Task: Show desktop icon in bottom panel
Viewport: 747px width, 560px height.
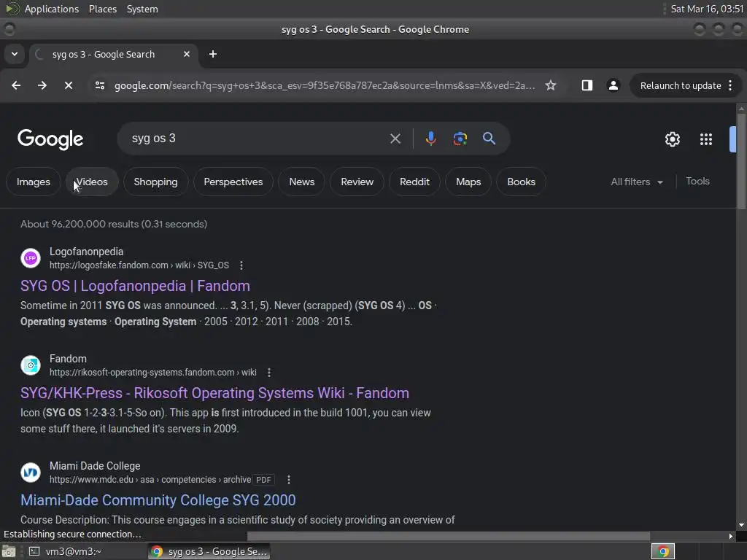Action: (x=9, y=551)
